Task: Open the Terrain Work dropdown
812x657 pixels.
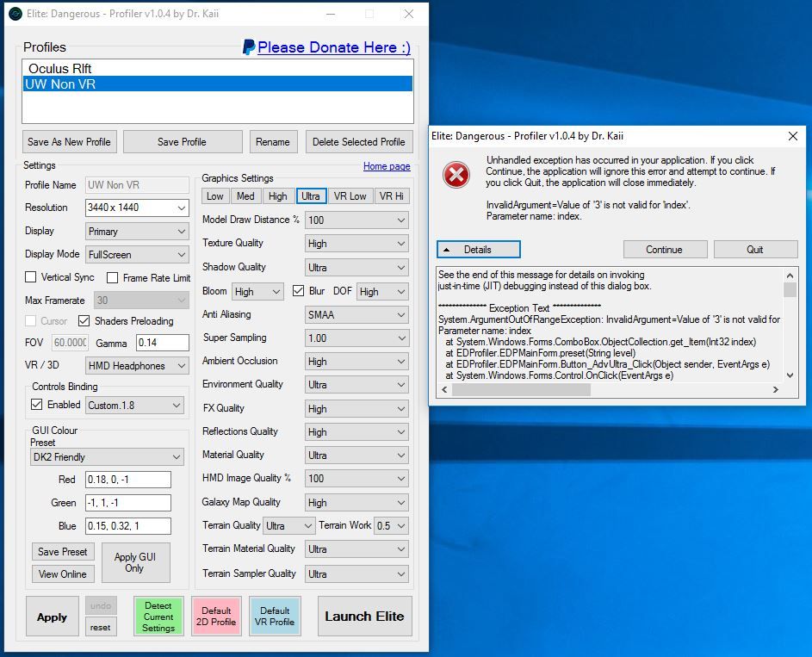Action: 392,525
